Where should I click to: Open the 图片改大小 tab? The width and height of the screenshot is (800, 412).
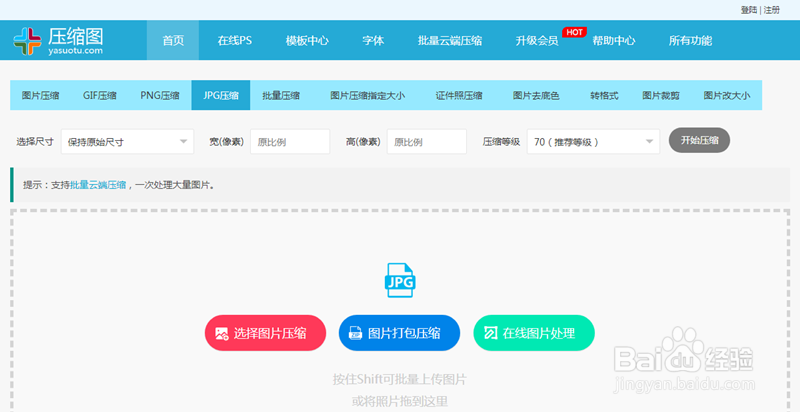click(727, 95)
